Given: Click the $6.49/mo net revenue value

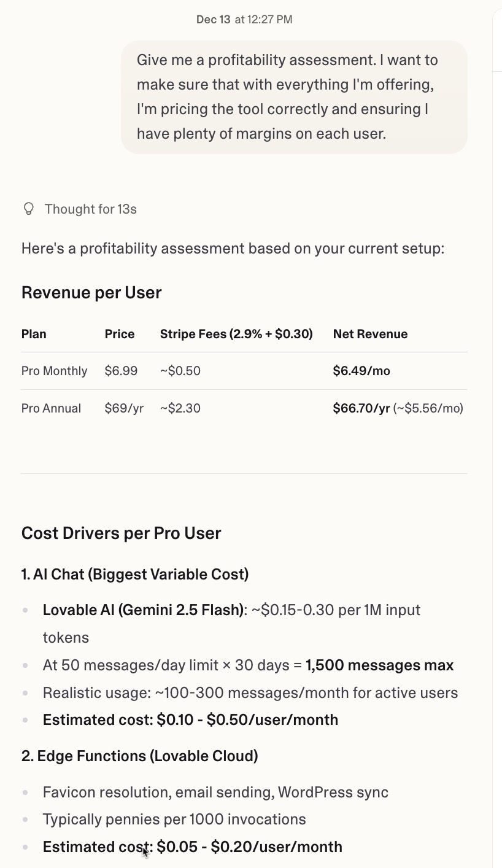Looking at the screenshot, I should [x=361, y=371].
